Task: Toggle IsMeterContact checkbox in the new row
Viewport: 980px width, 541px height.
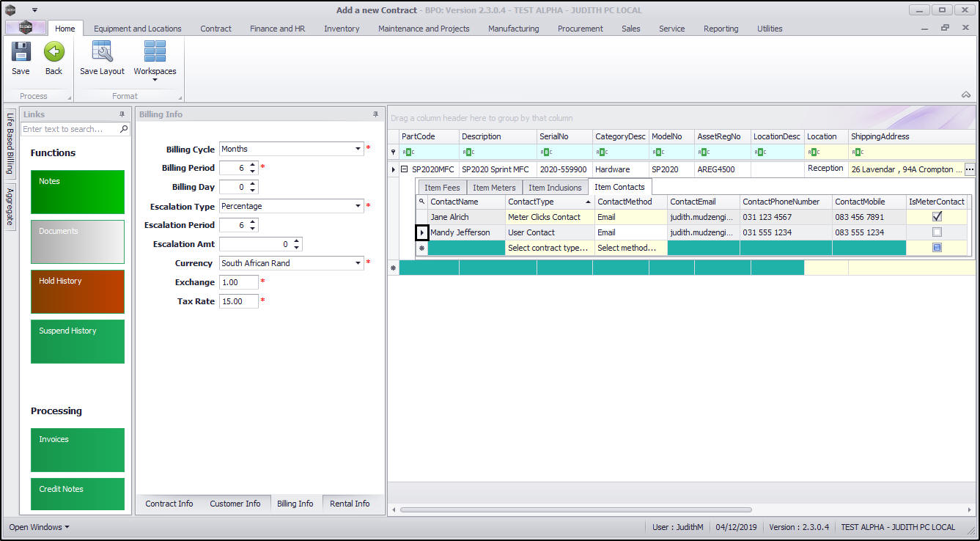Action: (937, 248)
